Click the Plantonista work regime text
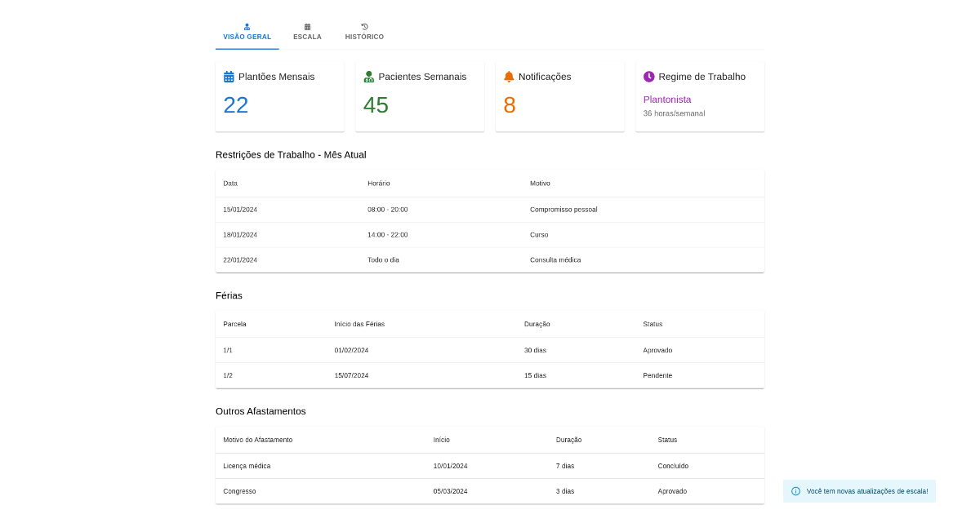The height and width of the screenshot is (514, 980). pos(667,100)
